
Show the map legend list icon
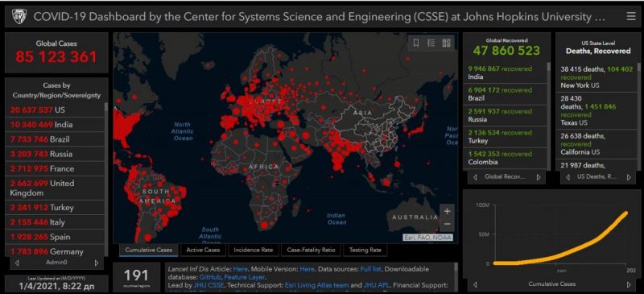pyautogui.click(x=431, y=43)
